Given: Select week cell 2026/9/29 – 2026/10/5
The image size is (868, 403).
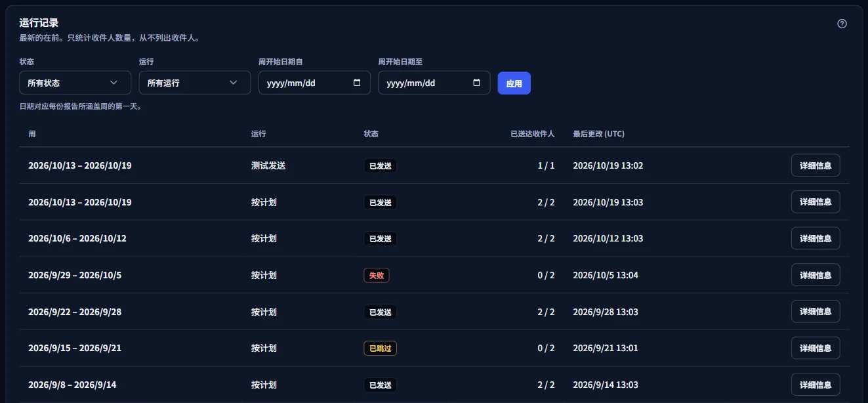Looking at the screenshot, I should (x=75, y=275).
